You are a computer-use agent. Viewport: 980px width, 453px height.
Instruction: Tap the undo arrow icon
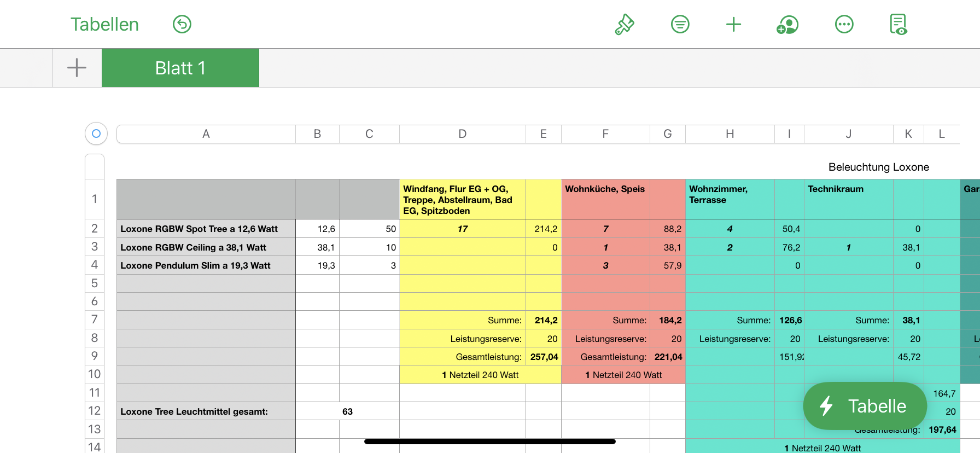pyautogui.click(x=182, y=24)
